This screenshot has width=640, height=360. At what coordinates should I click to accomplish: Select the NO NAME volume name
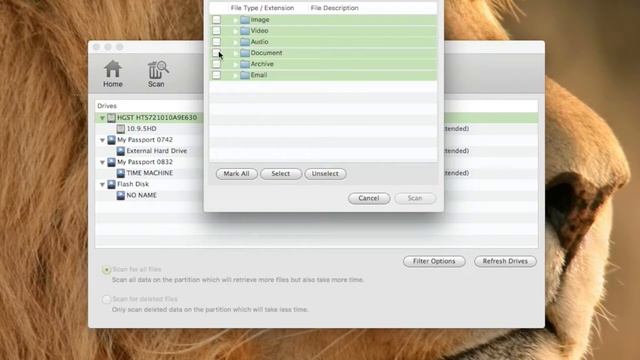142,195
